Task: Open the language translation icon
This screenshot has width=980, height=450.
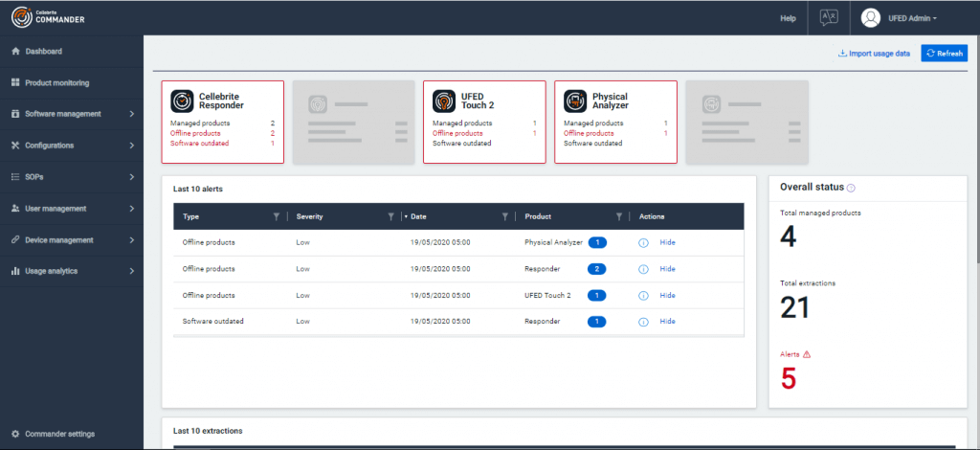Action: [828, 17]
